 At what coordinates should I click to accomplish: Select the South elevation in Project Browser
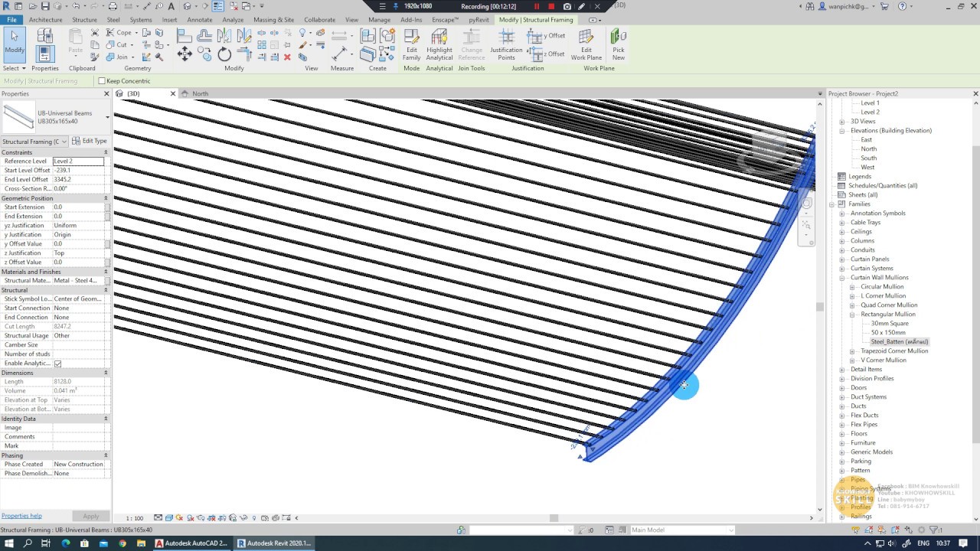[868, 158]
